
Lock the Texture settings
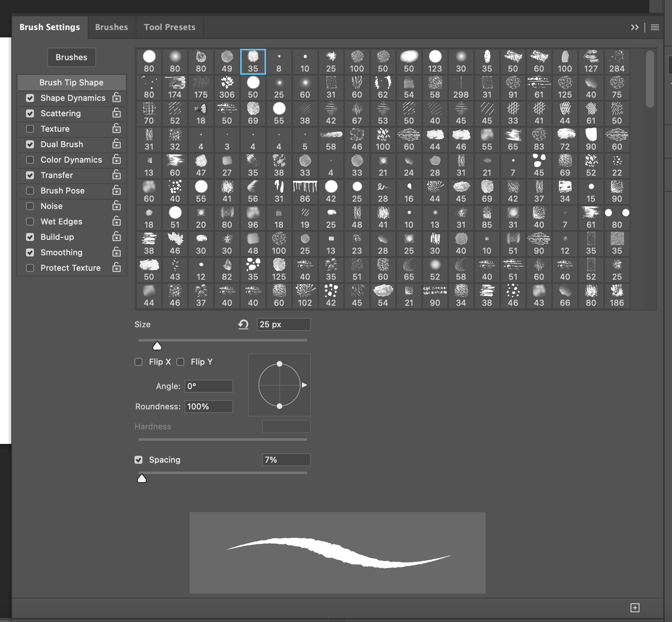pos(117,129)
